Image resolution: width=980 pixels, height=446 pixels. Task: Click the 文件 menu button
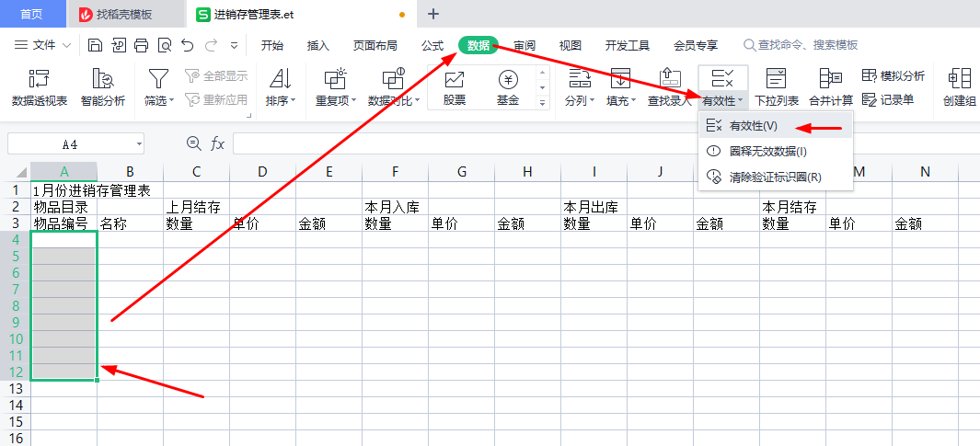click(42, 46)
